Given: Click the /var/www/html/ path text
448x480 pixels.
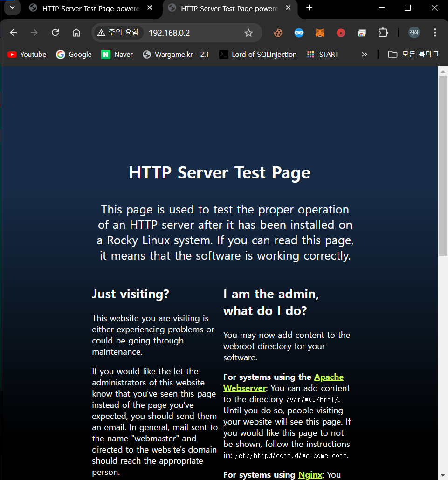Looking at the screenshot, I should pos(312,400).
